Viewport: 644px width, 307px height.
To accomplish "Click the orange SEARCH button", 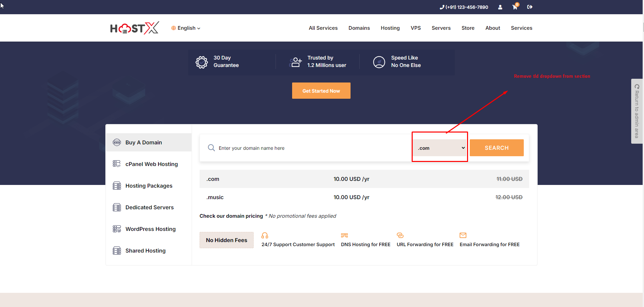I will (496, 148).
